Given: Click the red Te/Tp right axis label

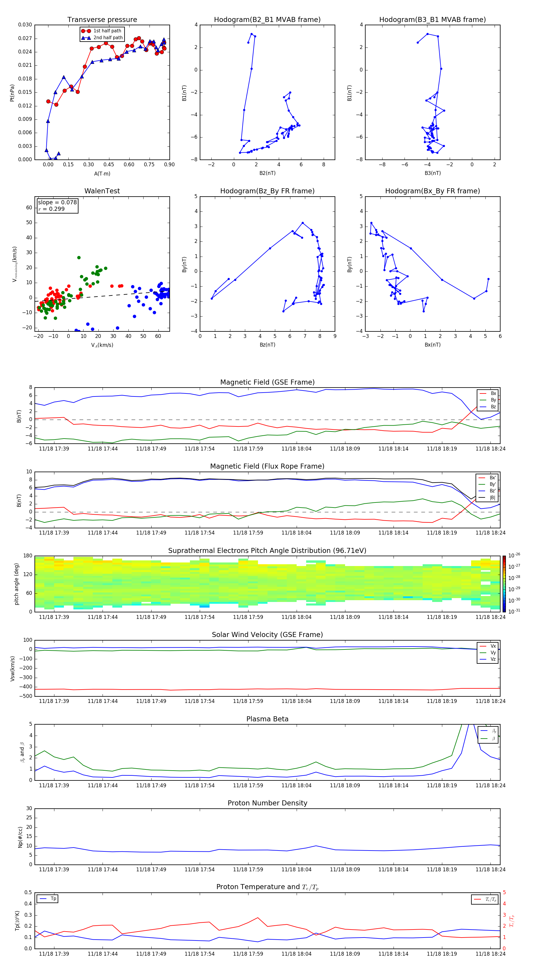Looking at the screenshot, I should 512,921.
